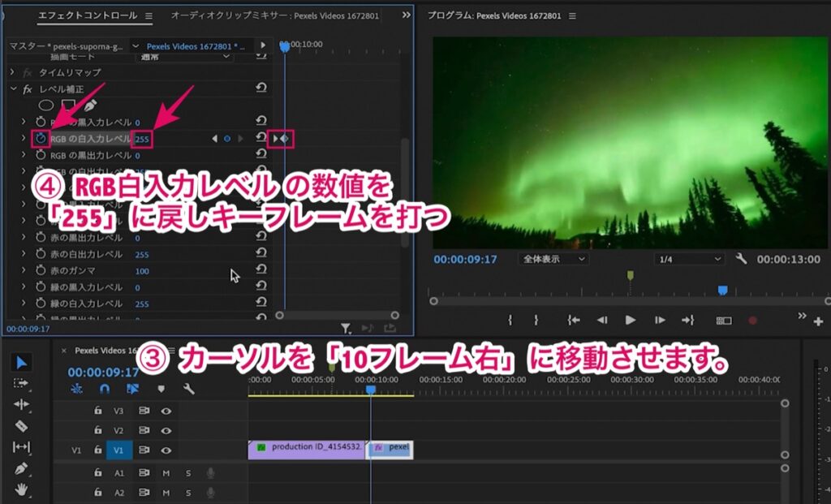Collapse the レベル補正 effect
This screenshot has height=504, width=831.
(13, 89)
